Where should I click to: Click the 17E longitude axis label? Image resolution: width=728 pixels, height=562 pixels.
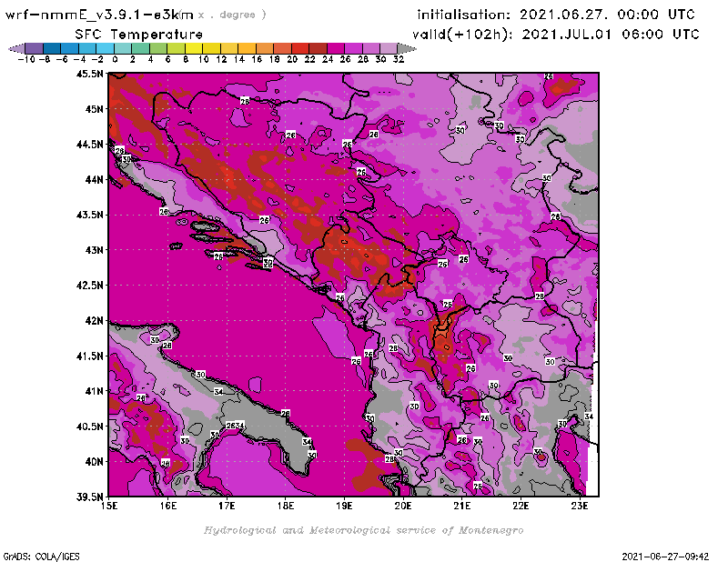click(227, 506)
